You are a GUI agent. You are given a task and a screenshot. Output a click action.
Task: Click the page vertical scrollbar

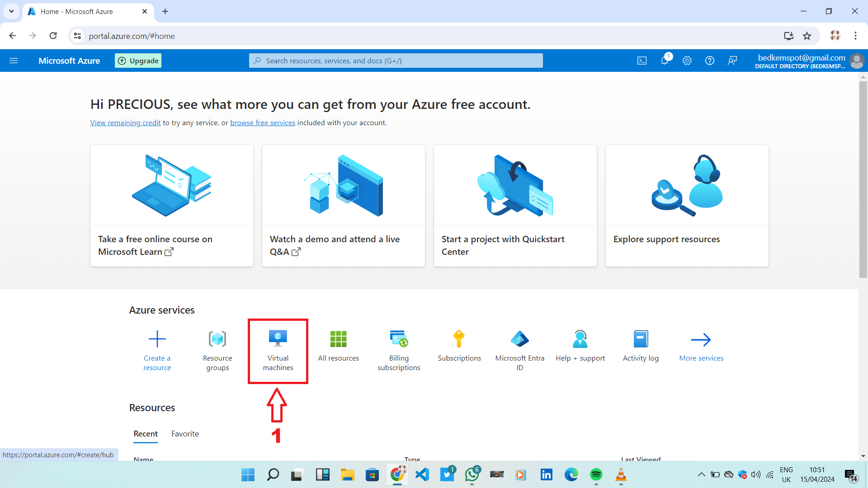(x=863, y=181)
